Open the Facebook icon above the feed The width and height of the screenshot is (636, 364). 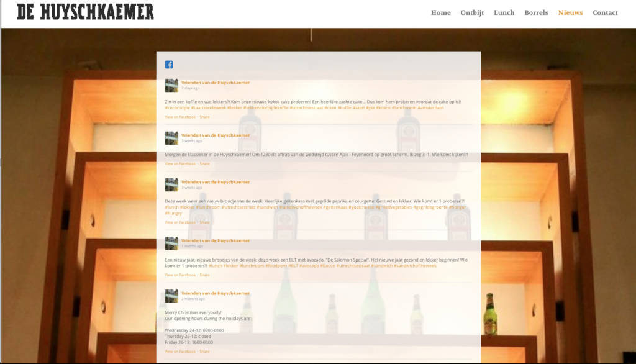169,65
